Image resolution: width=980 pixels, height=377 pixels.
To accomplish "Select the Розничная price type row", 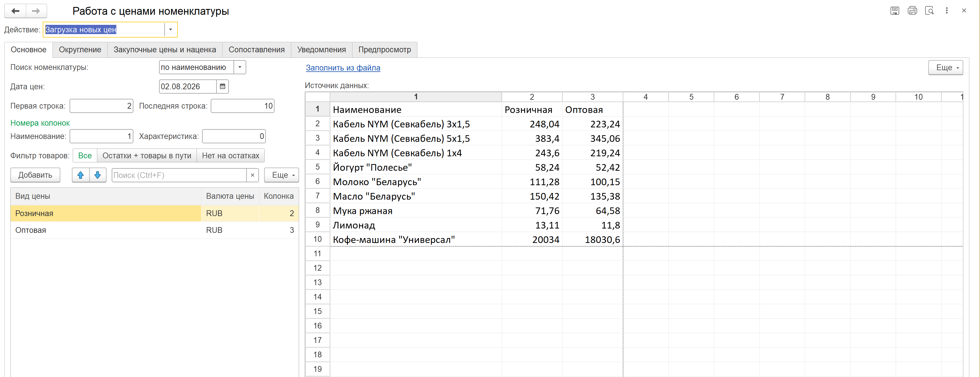I will click(154, 214).
